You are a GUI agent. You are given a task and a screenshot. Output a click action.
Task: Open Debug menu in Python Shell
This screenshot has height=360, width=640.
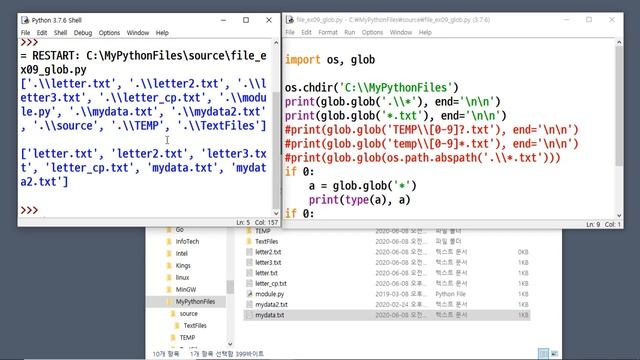[83, 33]
